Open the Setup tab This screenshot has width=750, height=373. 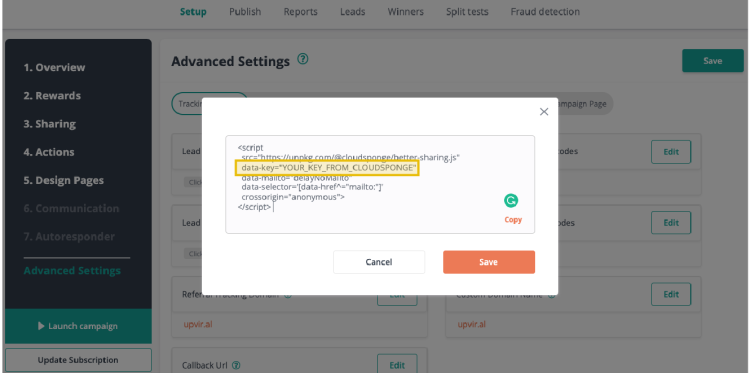click(193, 12)
